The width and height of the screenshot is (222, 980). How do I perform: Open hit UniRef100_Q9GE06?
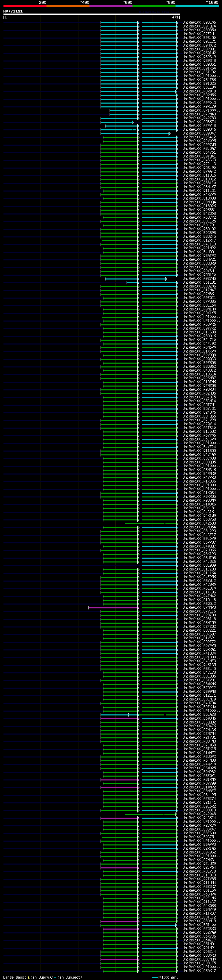(199, 23)
